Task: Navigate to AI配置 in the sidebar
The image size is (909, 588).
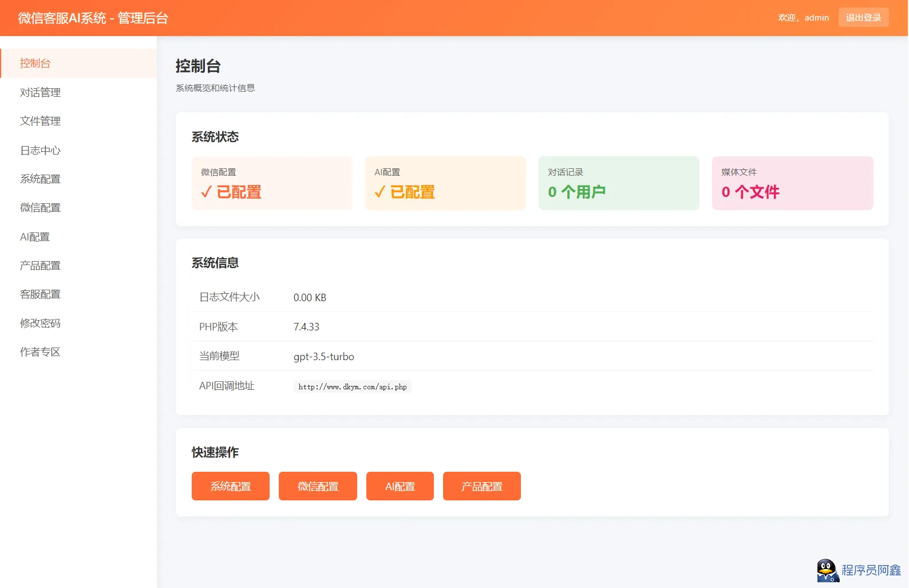Action: click(35, 237)
